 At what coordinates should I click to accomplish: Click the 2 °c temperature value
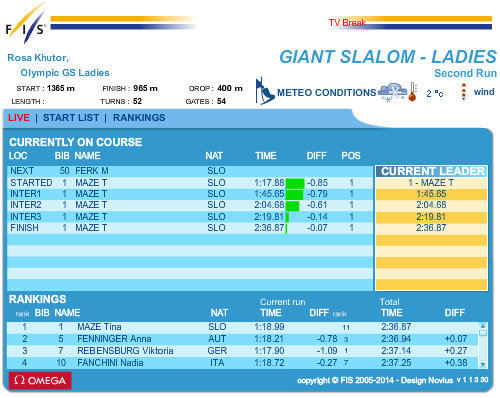click(435, 93)
